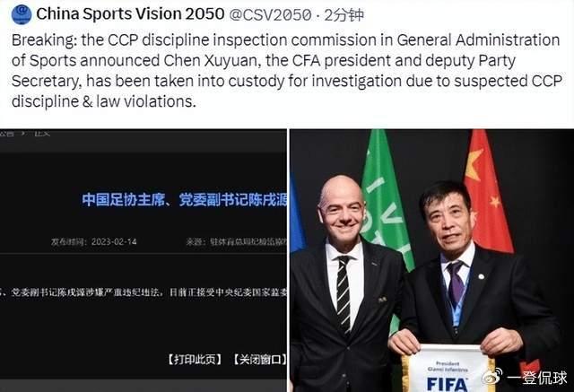The image size is (574, 392).
Task: Click the 2023-02-14 publish date text
Action: pos(114,241)
